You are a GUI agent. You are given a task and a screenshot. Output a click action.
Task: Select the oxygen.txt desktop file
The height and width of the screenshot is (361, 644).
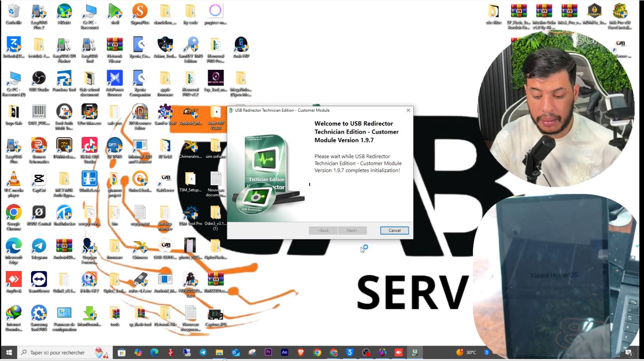point(140,216)
